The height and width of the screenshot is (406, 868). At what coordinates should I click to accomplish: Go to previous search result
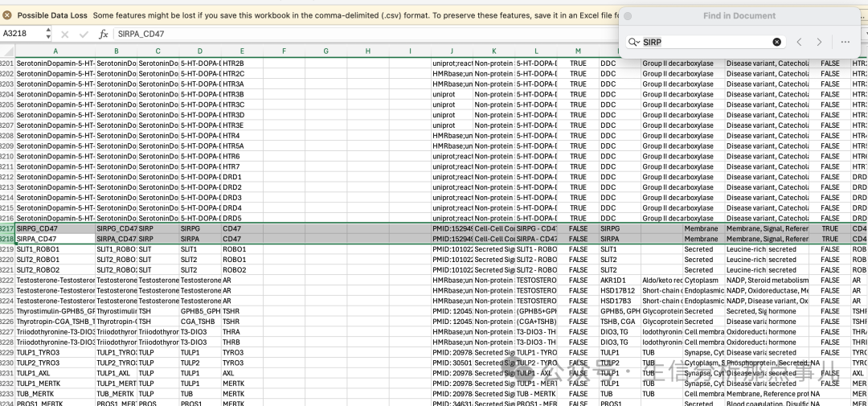[799, 42]
